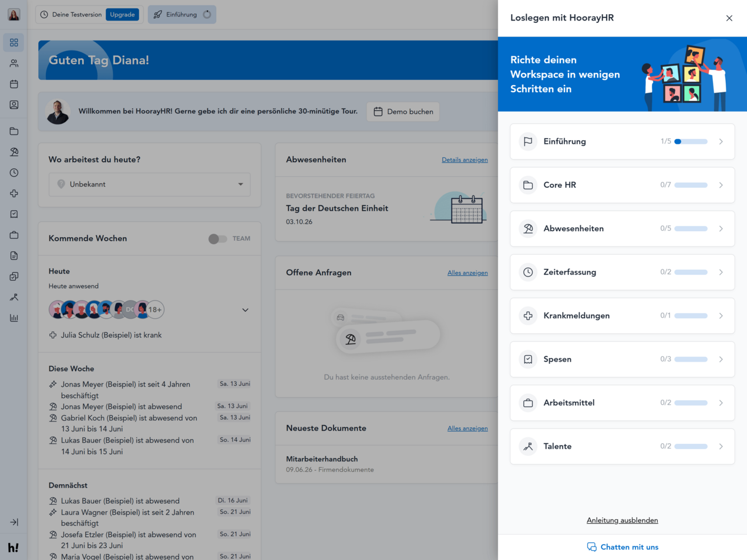Open the medical cross sick leave icon in sidebar

14,194
